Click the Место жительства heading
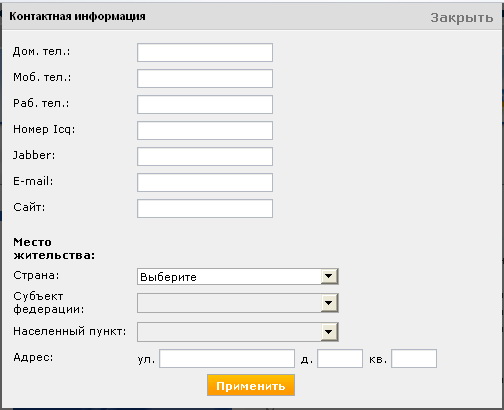 point(54,249)
